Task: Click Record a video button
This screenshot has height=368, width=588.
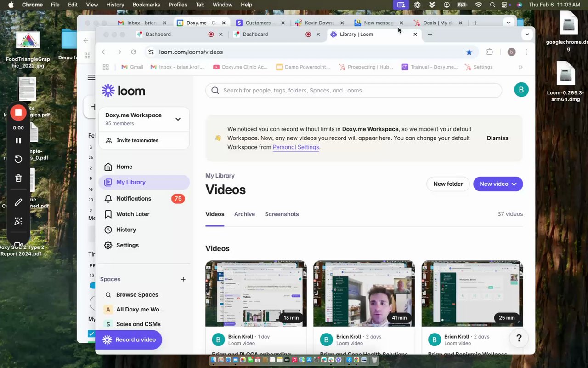Action: (x=129, y=339)
